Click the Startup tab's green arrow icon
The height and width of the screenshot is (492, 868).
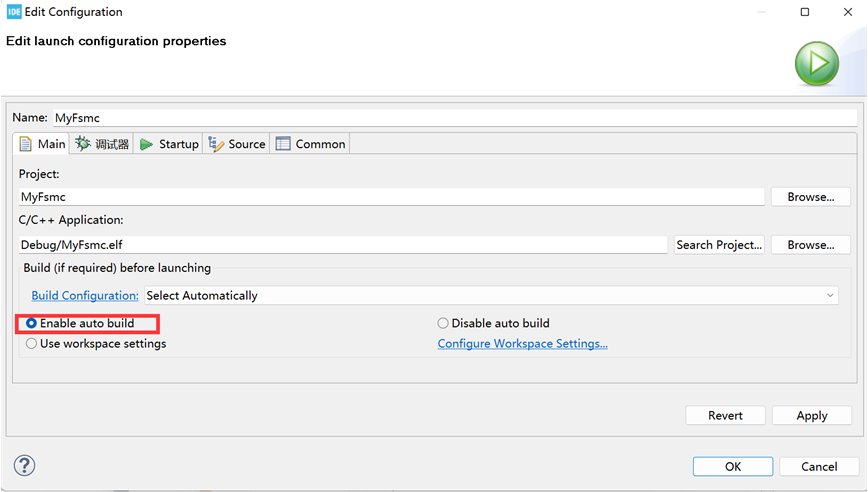(x=146, y=144)
